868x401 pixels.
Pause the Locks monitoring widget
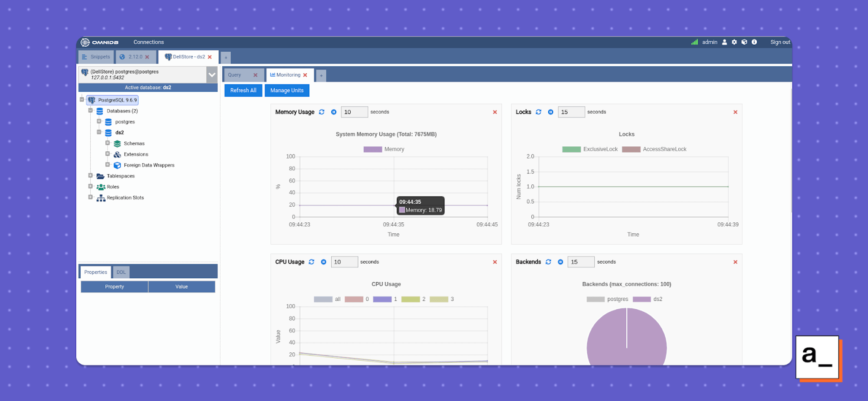tap(550, 112)
